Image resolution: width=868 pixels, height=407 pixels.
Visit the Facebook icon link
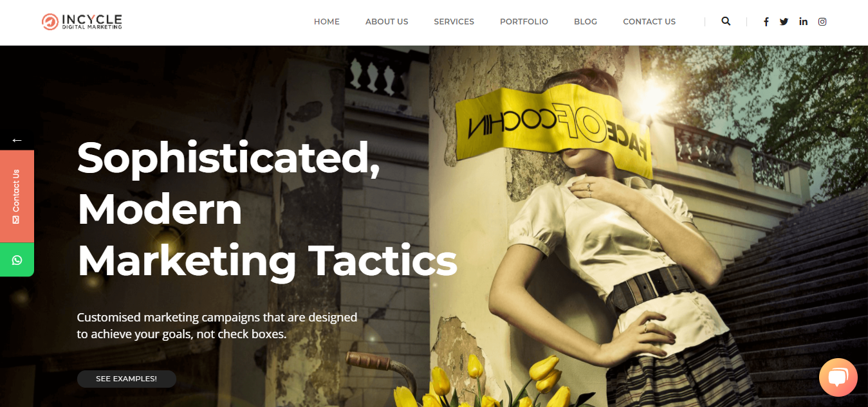pos(766,22)
